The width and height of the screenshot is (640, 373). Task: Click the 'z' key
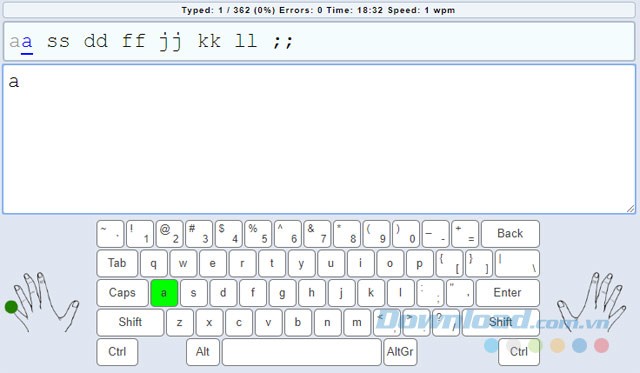(180, 322)
